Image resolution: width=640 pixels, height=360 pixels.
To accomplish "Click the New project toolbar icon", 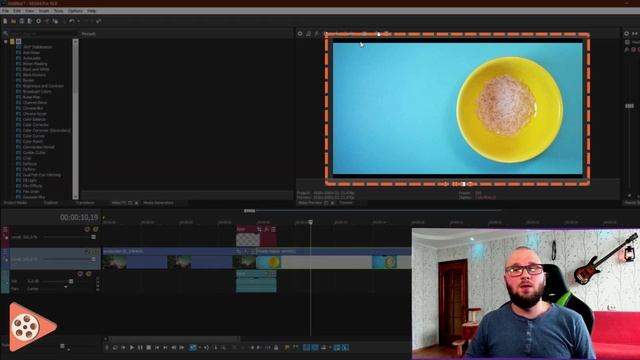I will 5,21.
